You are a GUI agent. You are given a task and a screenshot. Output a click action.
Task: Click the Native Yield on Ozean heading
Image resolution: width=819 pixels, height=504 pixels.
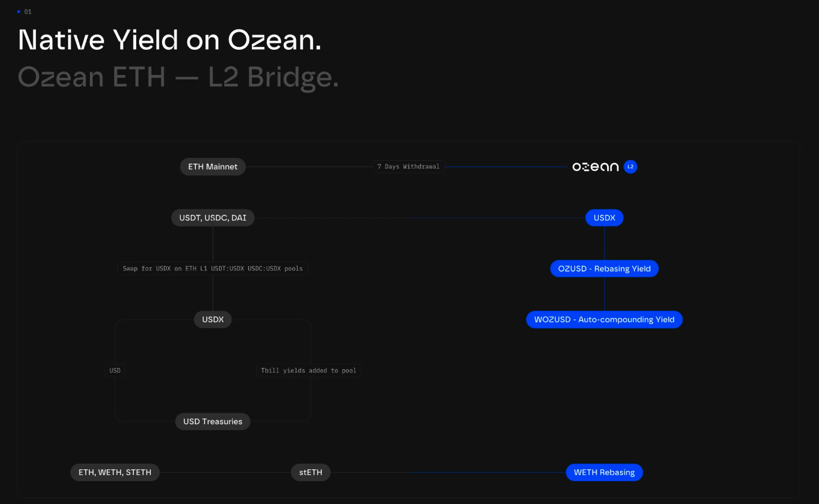170,40
